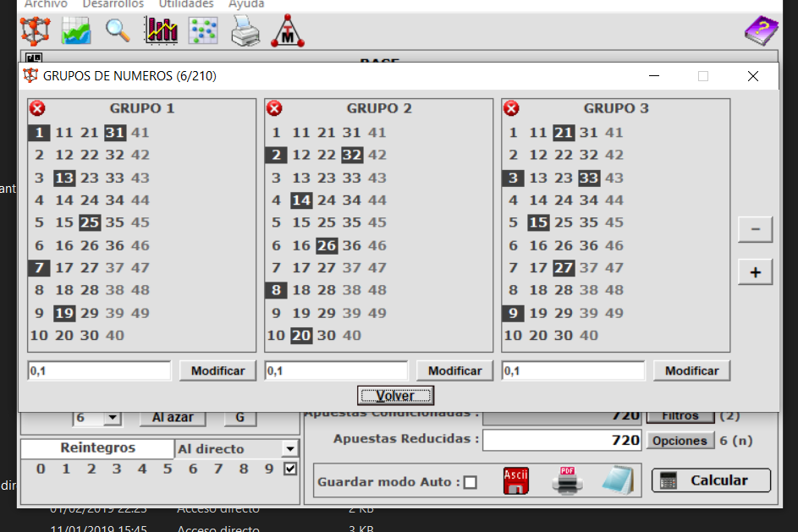Image resolution: width=798 pixels, height=532 pixels.
Task: Click the magnifying glass search icon
Action: 118,31
